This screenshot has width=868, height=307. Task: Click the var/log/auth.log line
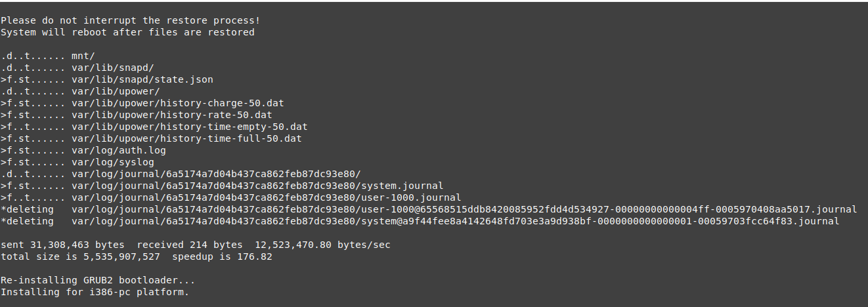coord(119,150)
